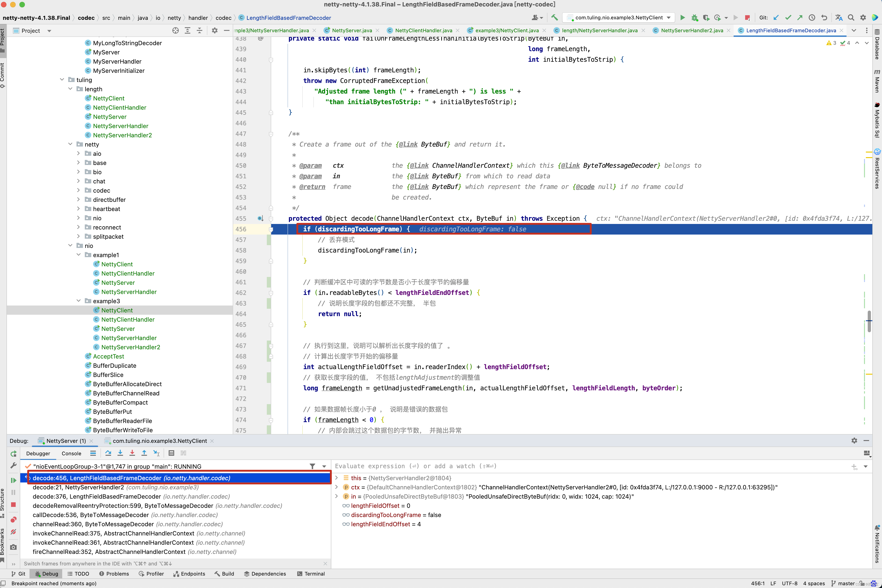Collapse the example3 folder in tree
Screen dimensions: 882x588
78,301
